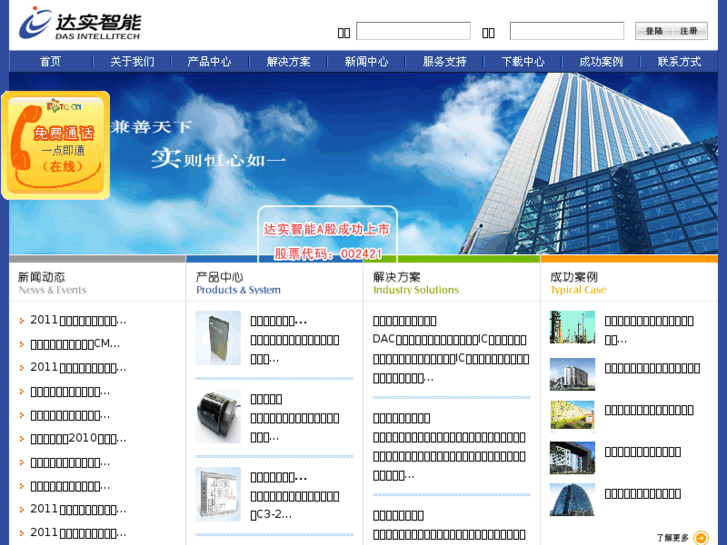The width and height of the screenshot is (727, 545).
Task: Open the 下载中心 menu item
Action: 523,62
